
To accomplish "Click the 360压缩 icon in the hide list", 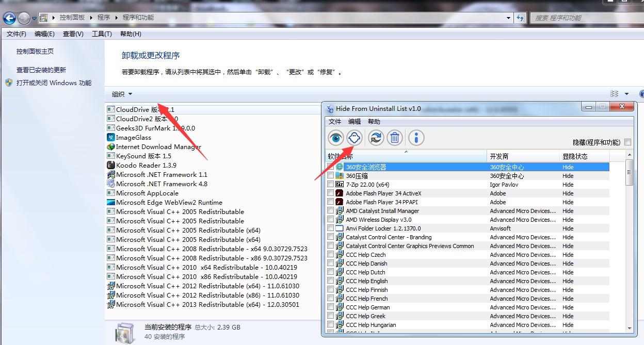I will pos(340,176).
